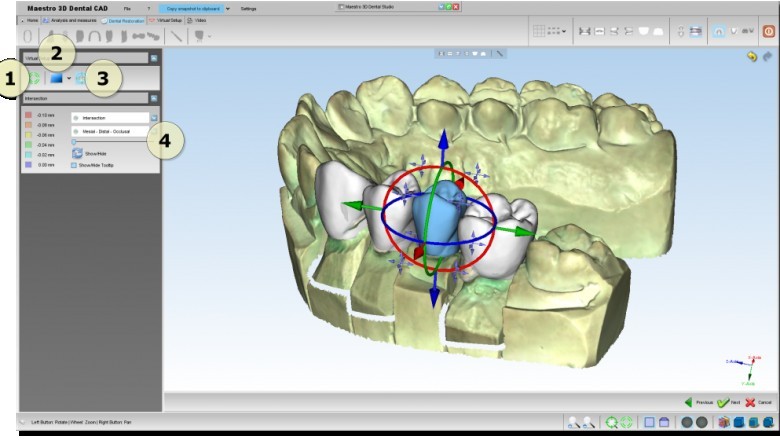Image resolution: width=780 pixels, height=440 pixels.
Task: Select the perspective box view icon
Action: point(664,422)
